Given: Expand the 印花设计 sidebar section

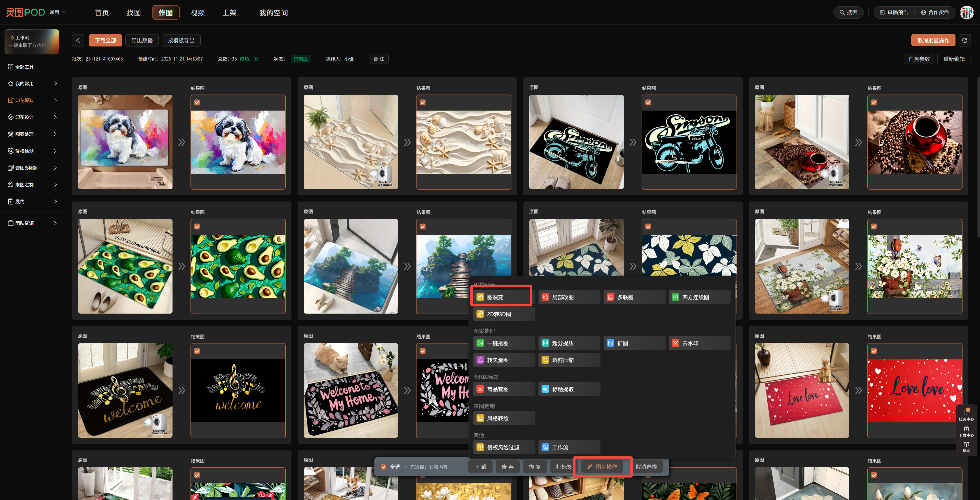Looking at the screenshot, I should [32, 117].
